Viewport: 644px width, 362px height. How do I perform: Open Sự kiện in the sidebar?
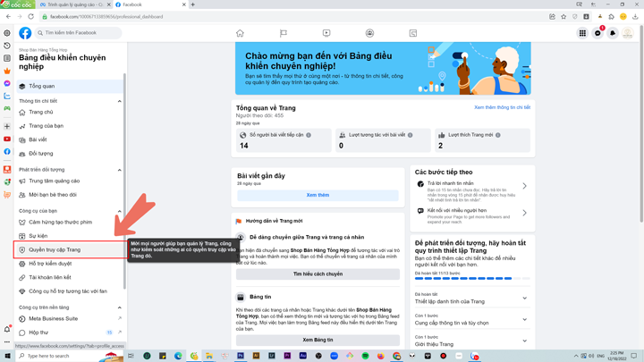[x=70, y=236]
